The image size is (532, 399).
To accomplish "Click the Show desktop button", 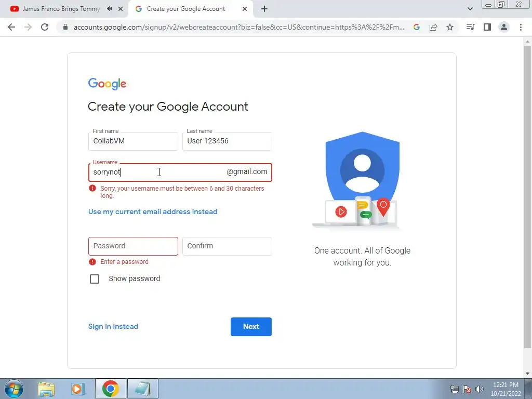I will click(528, 389).
